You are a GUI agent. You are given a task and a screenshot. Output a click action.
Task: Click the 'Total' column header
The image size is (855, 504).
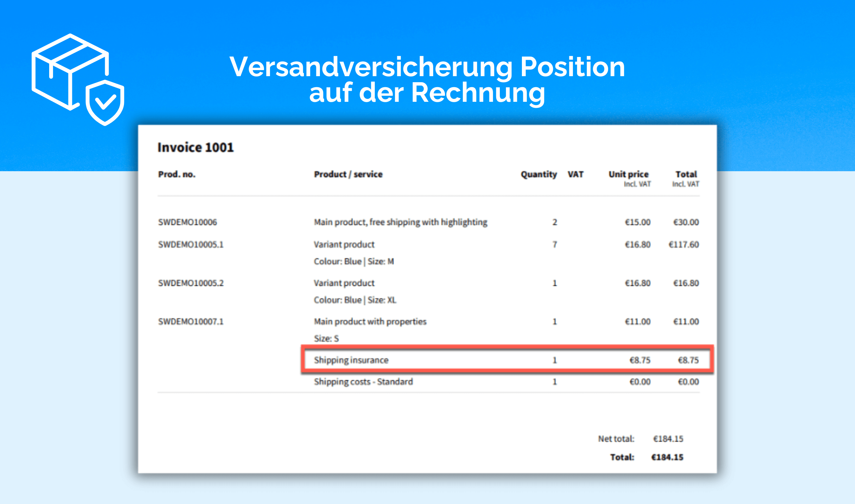[x=686, y=174]
